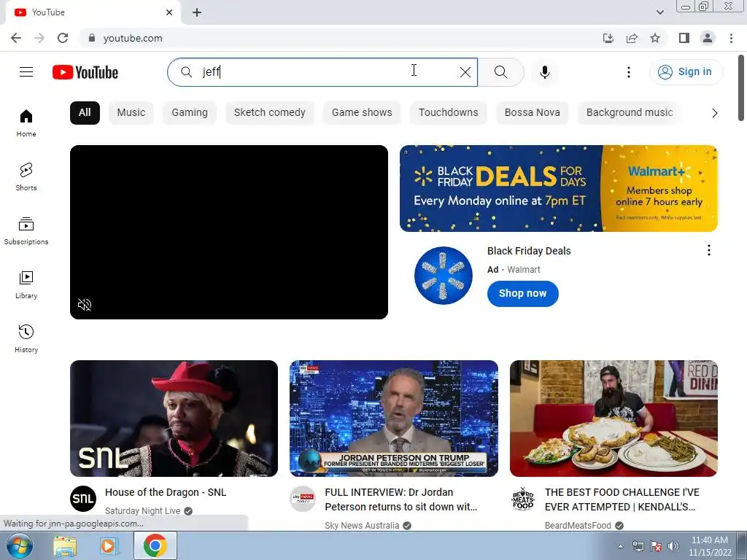Open History in the sidebar
The image size is (747, 560).
[26, 338]
